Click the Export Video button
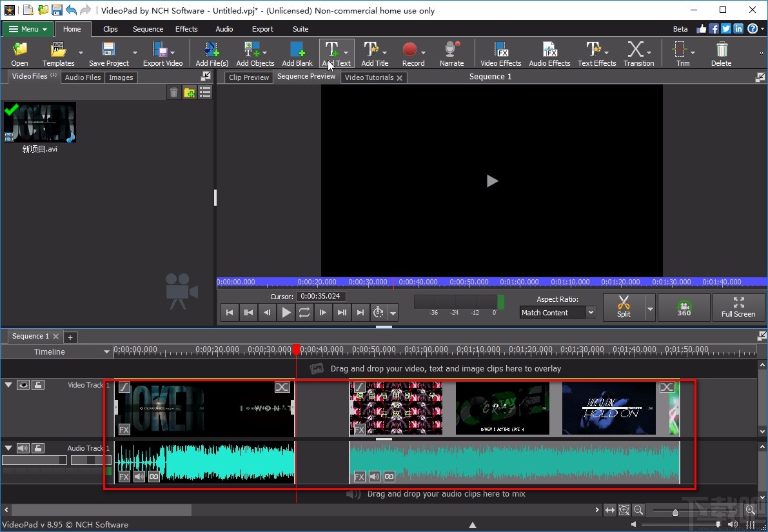This screenshot has width=768, height=532. click(163, 53)
